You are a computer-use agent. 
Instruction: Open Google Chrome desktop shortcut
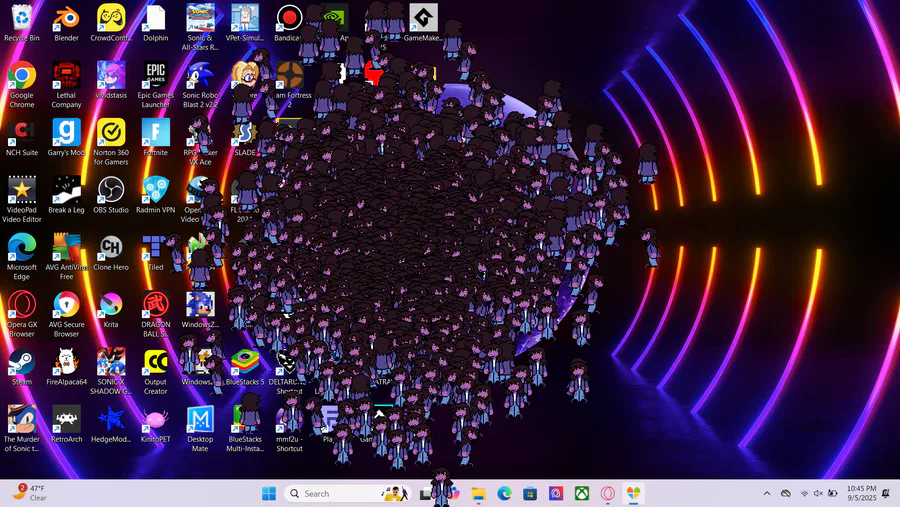pos(22,84)
